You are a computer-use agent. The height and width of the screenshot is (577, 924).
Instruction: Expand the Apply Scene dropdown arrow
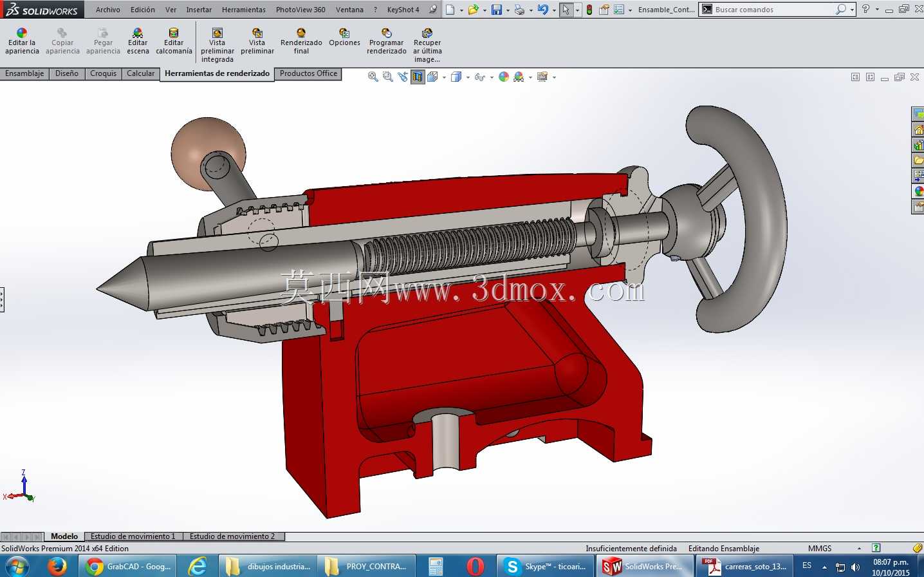click(x=530, y=77)
